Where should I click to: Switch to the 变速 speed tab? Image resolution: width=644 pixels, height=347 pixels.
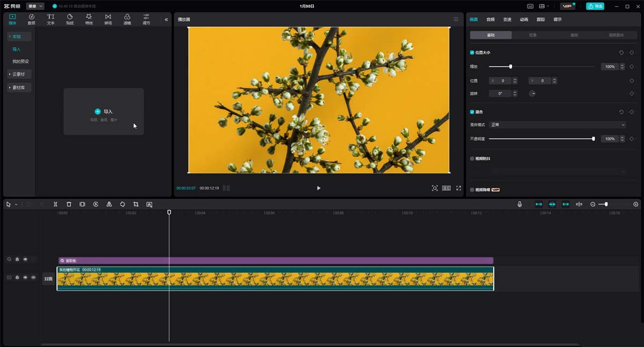[x=507, y=19]
